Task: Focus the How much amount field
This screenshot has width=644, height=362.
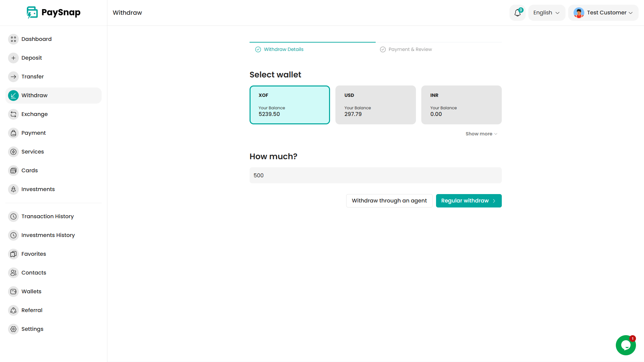Action: point(375,175)
